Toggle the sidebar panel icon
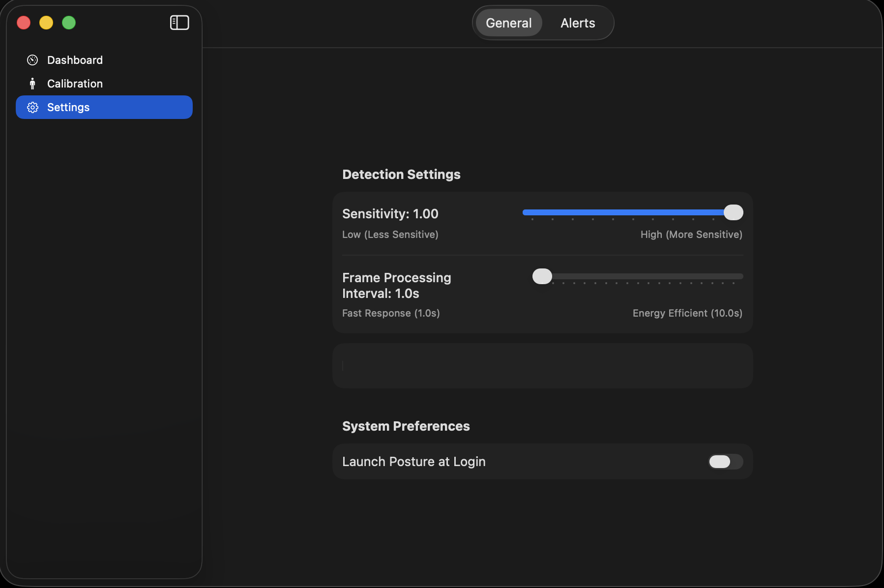Image resolution: width=884 pixels, height=588 pixels. click(179, 23)
